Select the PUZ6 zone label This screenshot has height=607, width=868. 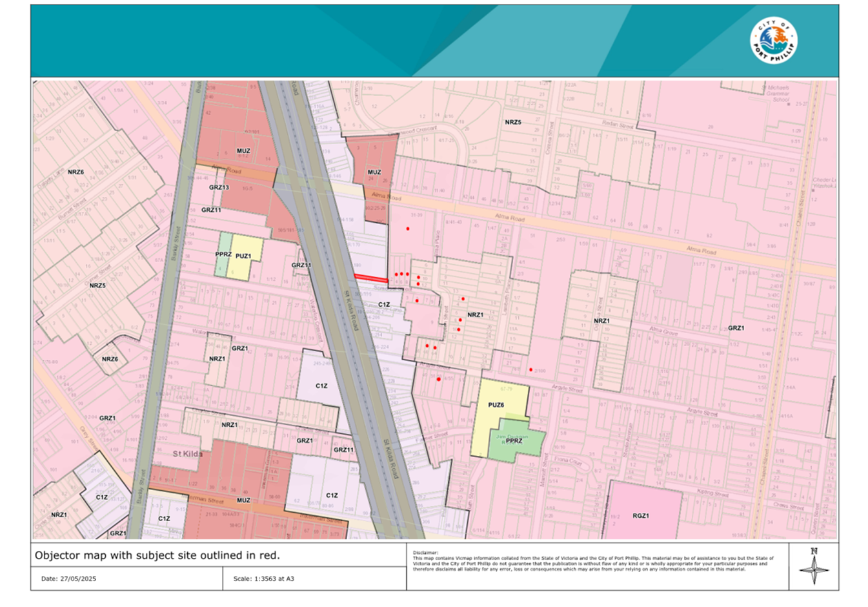(496, 405)
